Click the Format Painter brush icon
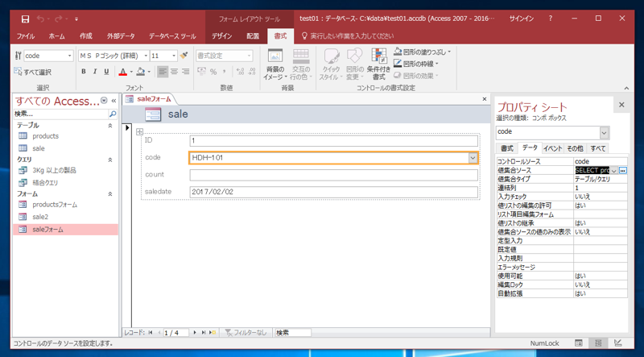The width and height of the screenshot is (644, 357). coord(184,56)
